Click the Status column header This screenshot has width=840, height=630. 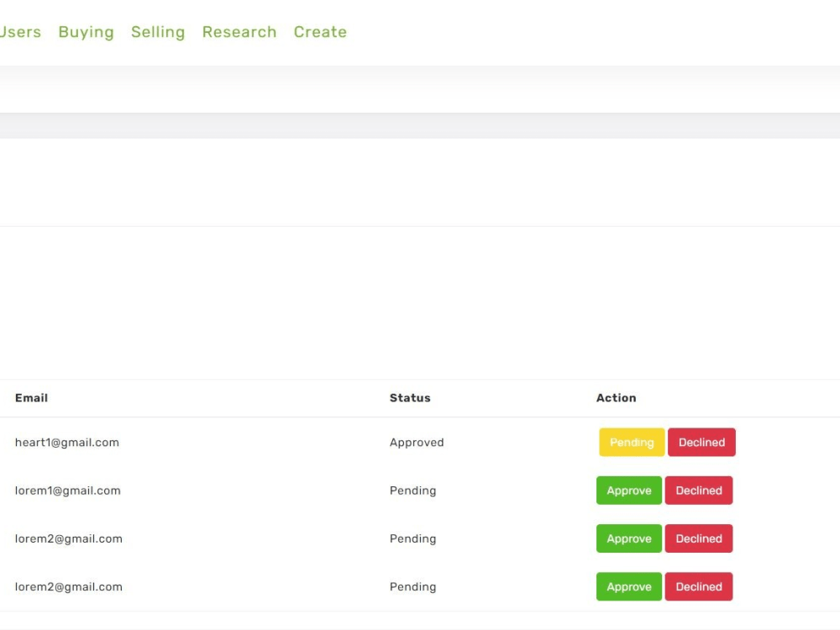pos(410,397)
